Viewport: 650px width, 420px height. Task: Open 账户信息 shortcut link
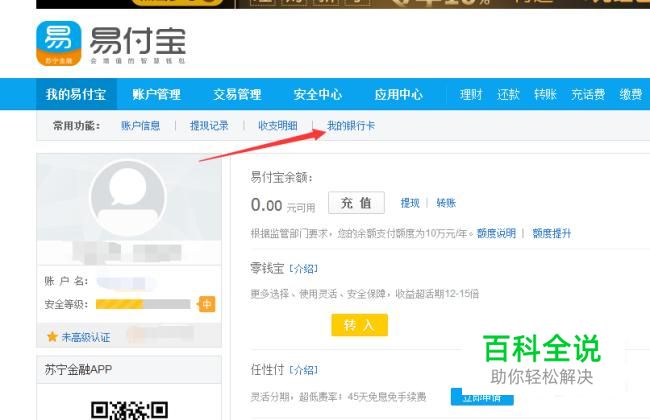(141, 126)
